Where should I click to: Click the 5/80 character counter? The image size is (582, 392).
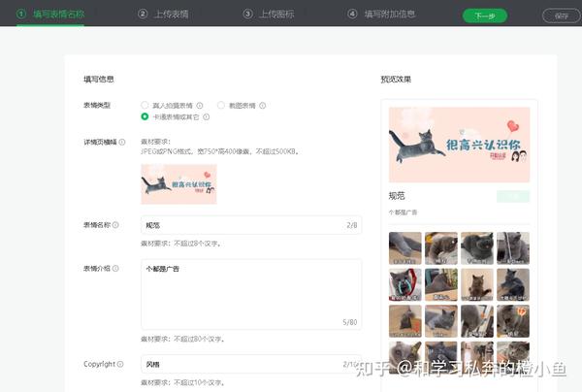[349, 322]
